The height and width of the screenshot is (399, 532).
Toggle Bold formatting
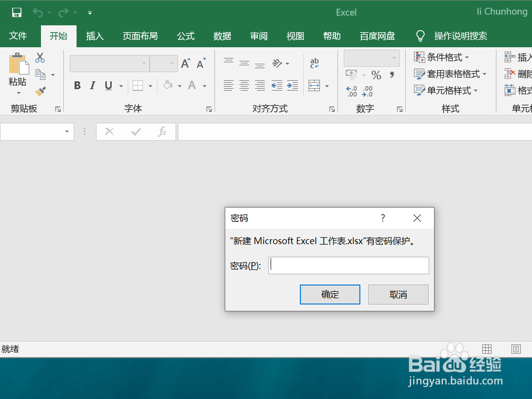pyautogui.click(x=78, y=85)
